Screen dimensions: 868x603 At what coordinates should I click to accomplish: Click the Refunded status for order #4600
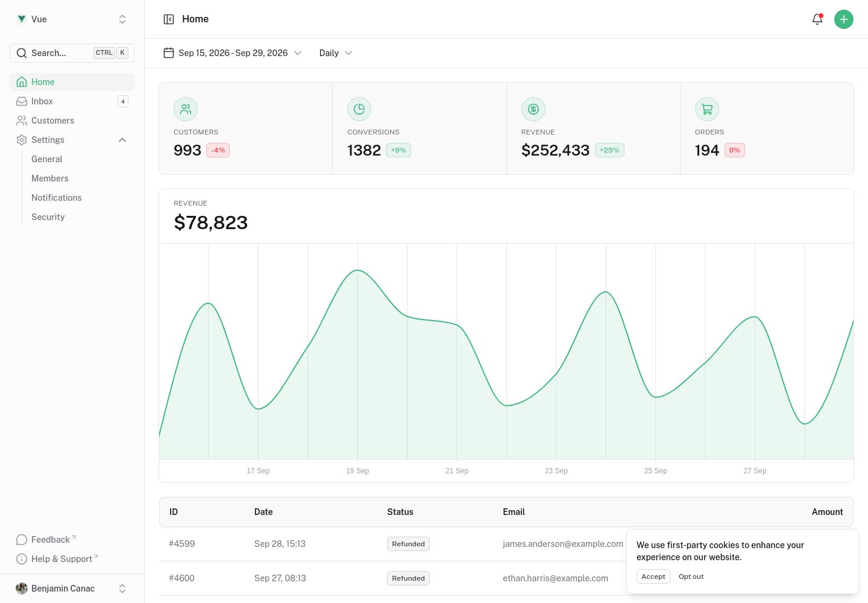pyautogui.click(x=408, y=578)
